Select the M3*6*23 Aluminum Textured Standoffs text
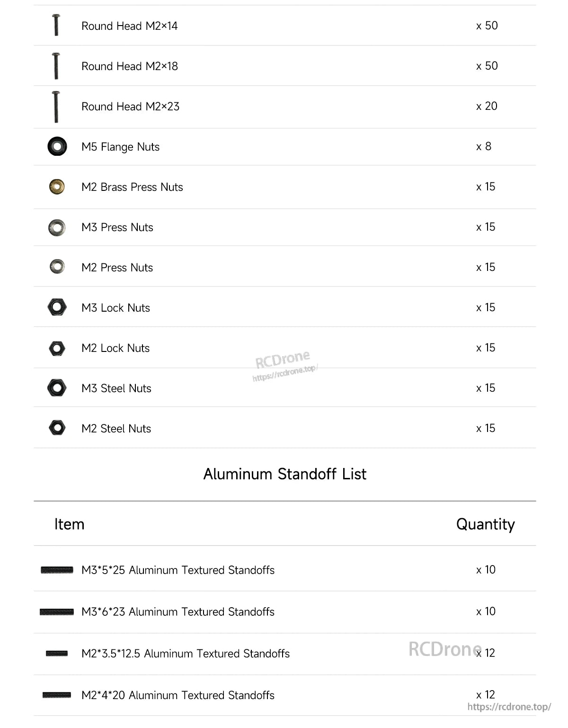The image size is (568, 728). pos(177,612)
